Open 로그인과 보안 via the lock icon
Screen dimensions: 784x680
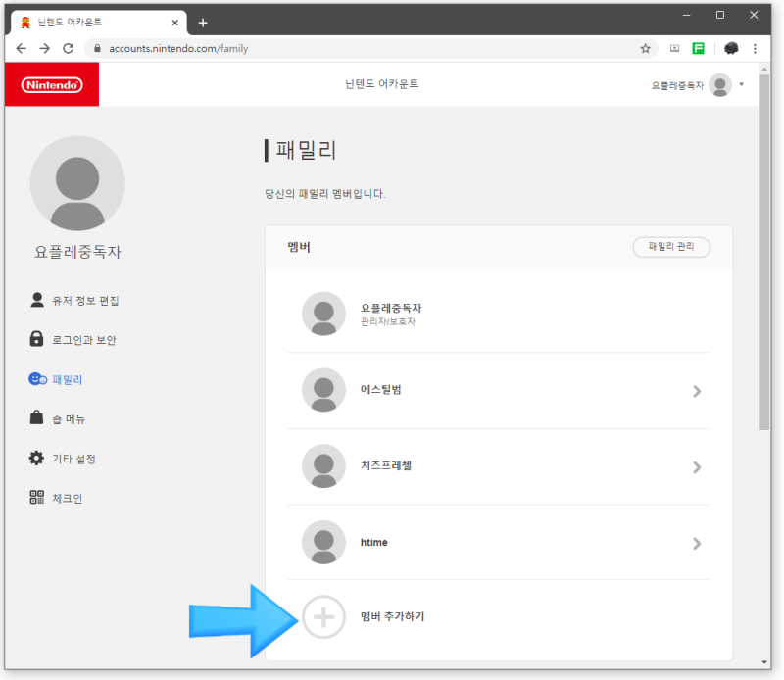pyautogui.click(x=36, y=340)
